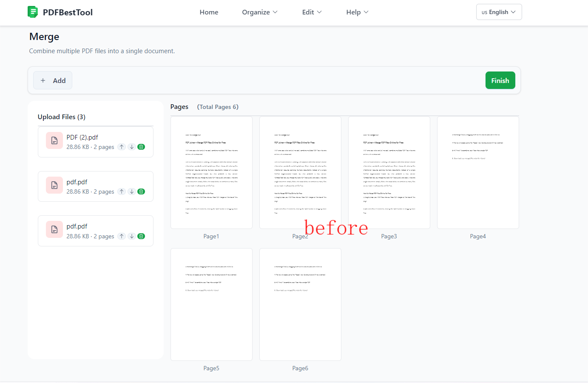The image size is (588, 383).
Task: Click the pdf.pdf file name link
Action: click(77, 182)
